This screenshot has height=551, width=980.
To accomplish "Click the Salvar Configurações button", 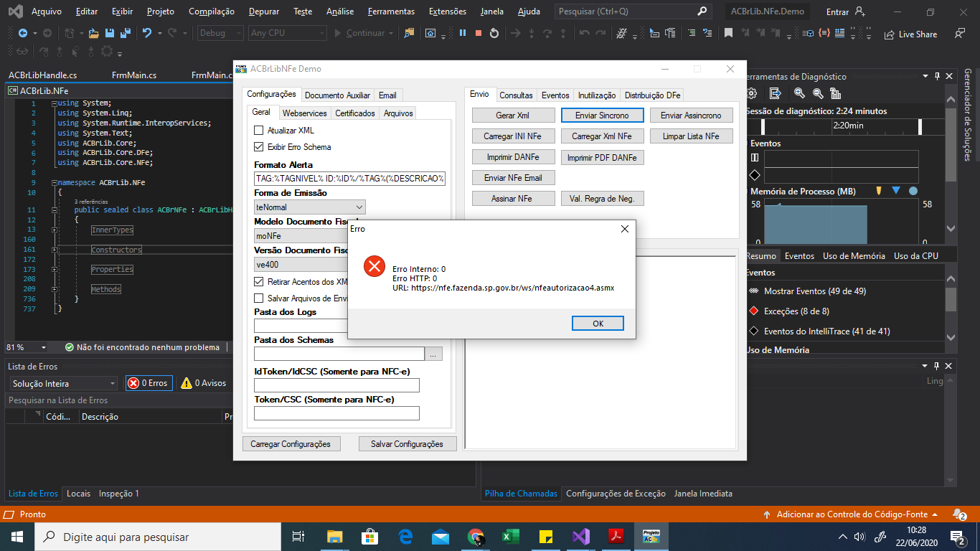I will pos(407,444).
